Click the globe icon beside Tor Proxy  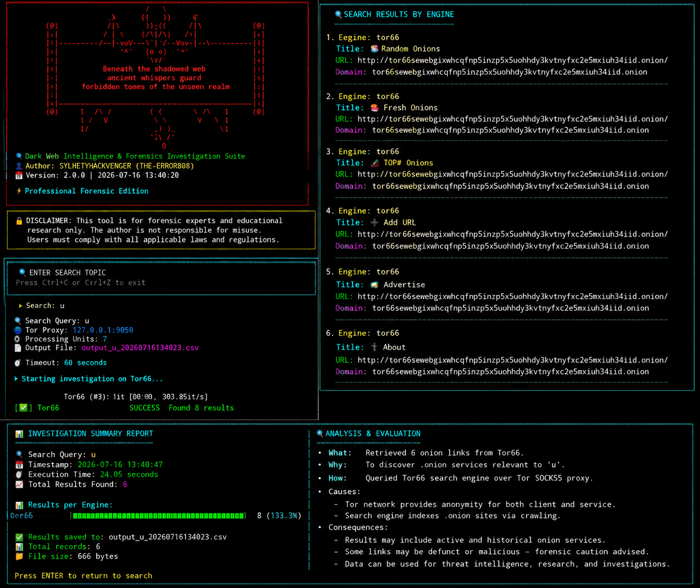(18, 330)
